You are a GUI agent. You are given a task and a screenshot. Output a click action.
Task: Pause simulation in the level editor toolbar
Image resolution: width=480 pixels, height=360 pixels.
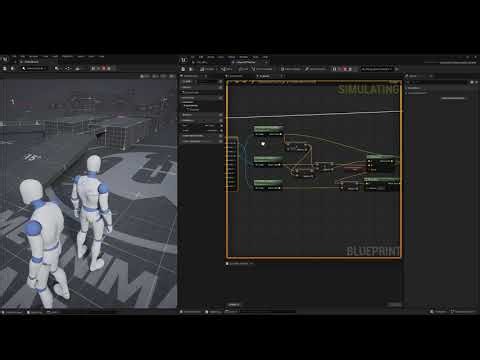click(x=93, y=68)
